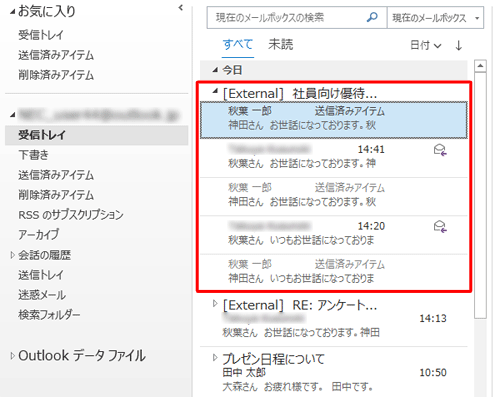The image size is (500, 397).
Task: Click the search magnifier icon
Action: pyautogui.click(x=372, y=17)
